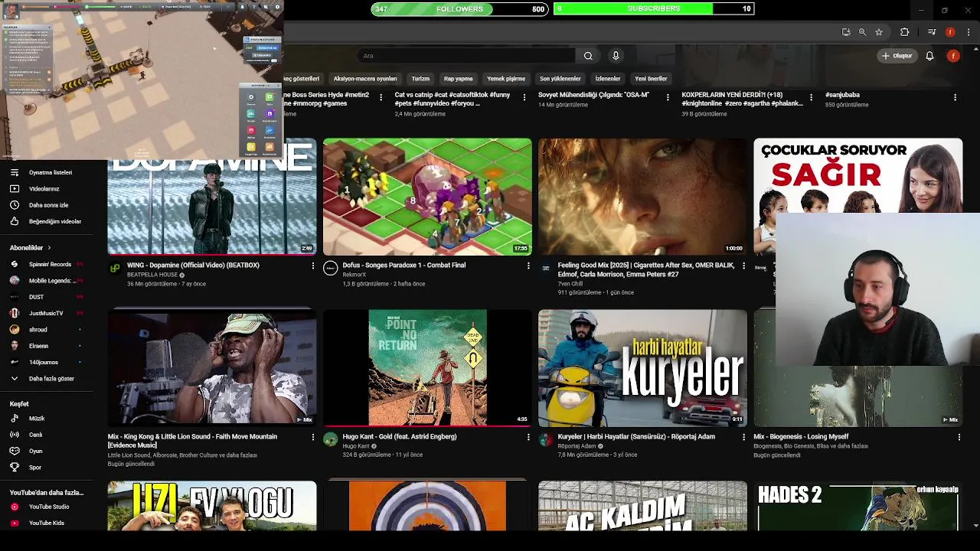Image resolution: width=980 pixels, height=551 pixels.
Task: Open YouTube Kids from sidebar
Action: pyautogui.click(x=46, y=523)
